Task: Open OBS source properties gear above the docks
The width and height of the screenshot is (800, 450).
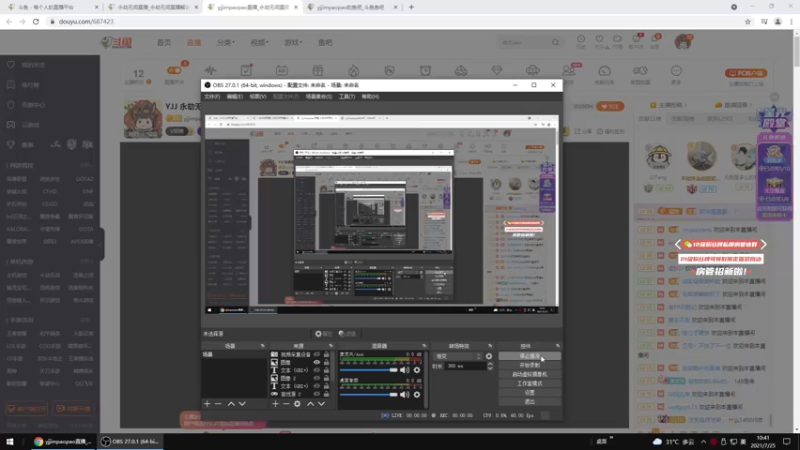Action: tap(323, 334)
